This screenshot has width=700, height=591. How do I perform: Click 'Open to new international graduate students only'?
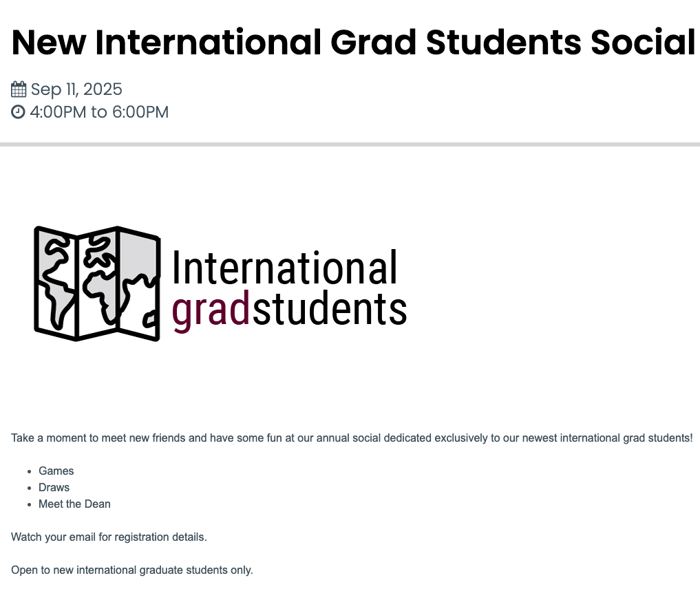coord(132,570)
